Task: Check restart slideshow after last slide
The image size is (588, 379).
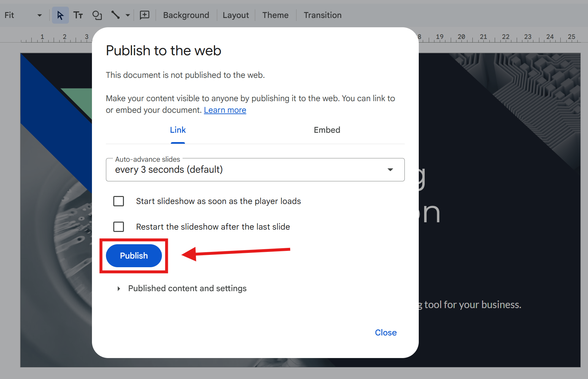Action: tap(119, 227)
